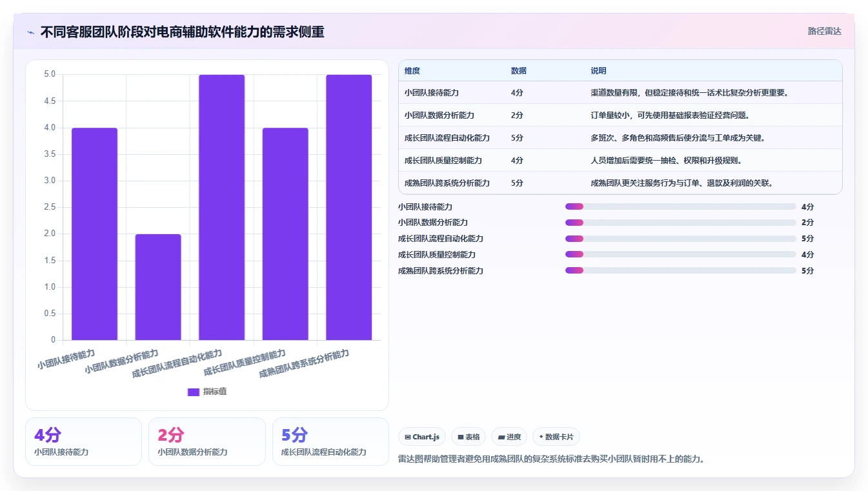
Task: Click the lightning icon beside the page title
Action: 31,32
